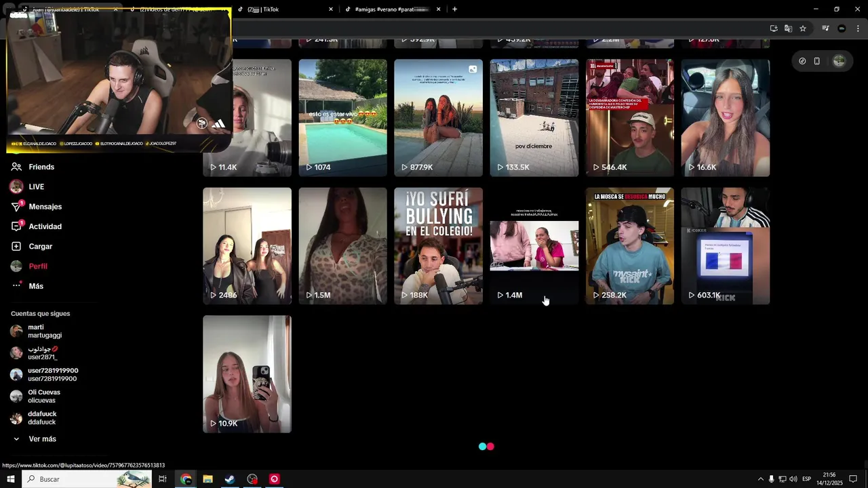The height and width of the screenshot is (488, 868).
Task: Open the Chrome three-dot menu
Action: (858, 28)
